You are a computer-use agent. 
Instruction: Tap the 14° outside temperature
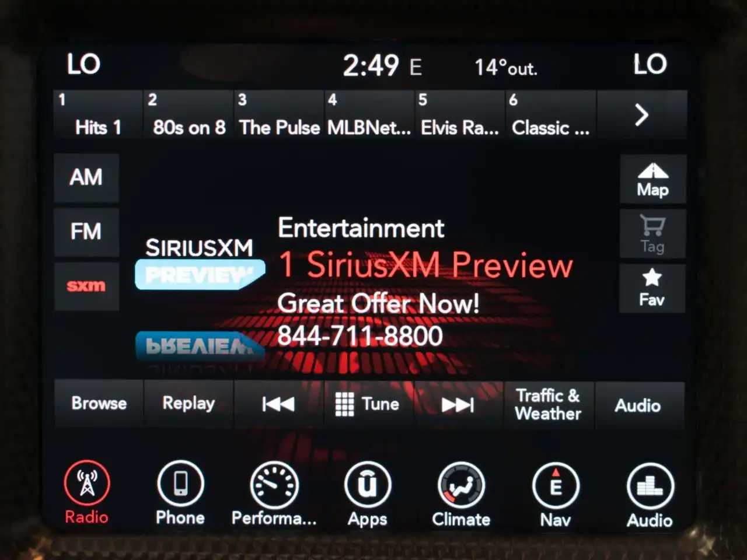click(505, 68)
